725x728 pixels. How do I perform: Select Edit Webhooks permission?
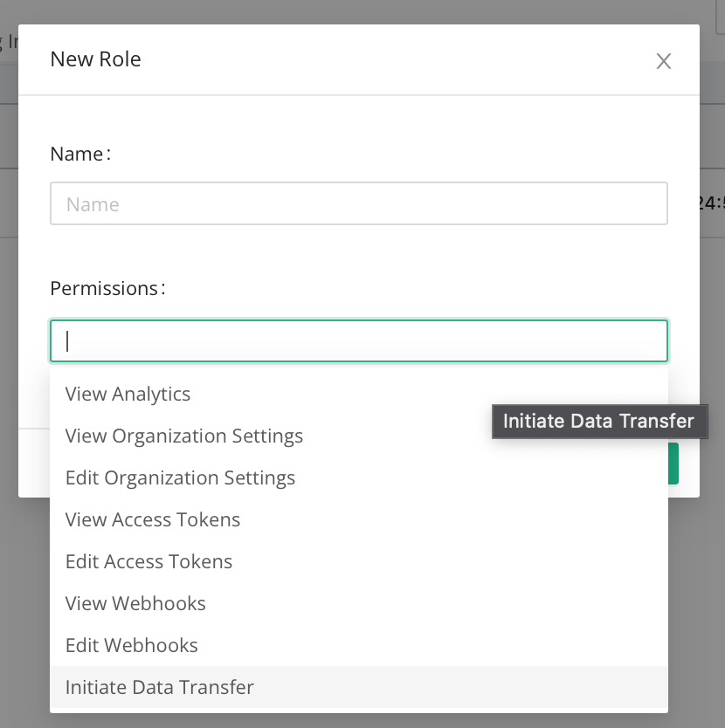click(x=132, y=646)
